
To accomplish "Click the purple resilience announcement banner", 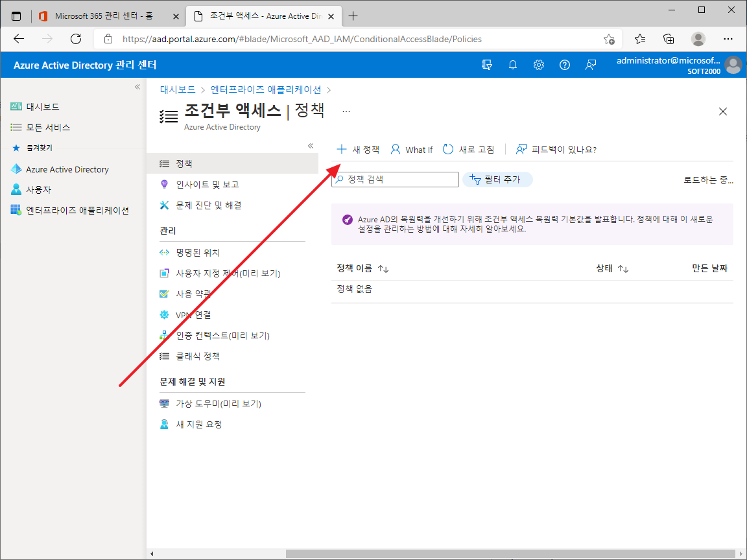I will 532,224.
